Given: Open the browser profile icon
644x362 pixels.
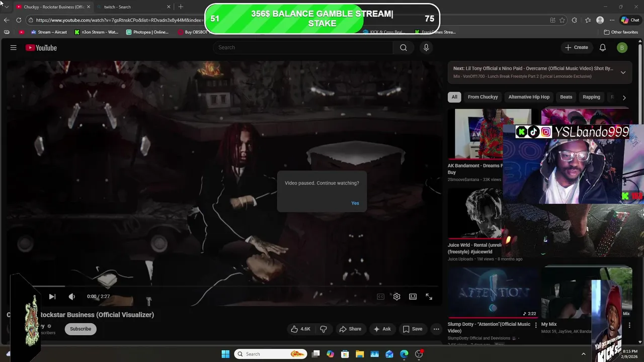Looking at the screenshot, I should [600, 20].
